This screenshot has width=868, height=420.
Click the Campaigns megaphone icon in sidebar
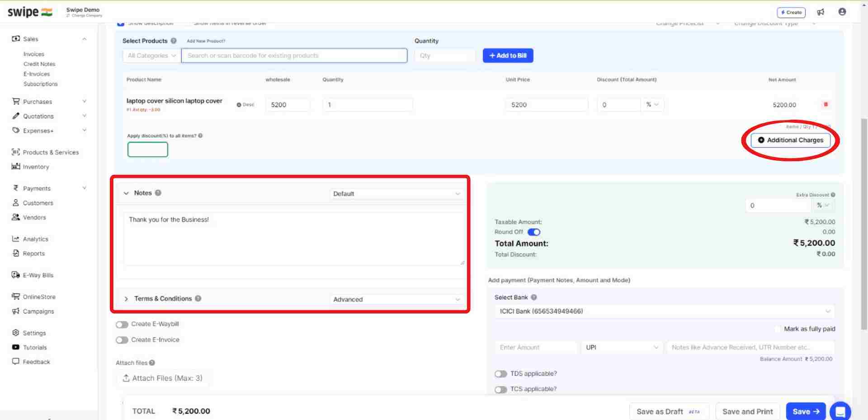pyautogui.click(x=16, y=311)
